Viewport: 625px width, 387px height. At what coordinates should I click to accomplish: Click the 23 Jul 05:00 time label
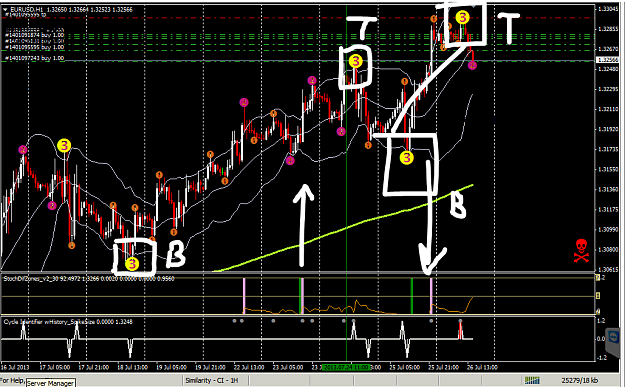(288, 367)
